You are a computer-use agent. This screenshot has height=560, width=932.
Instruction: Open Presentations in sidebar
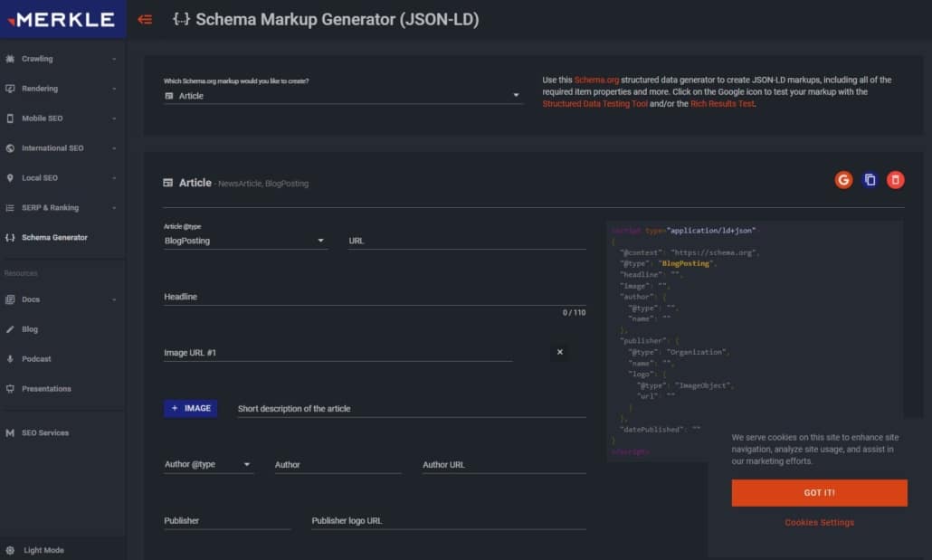pyautogui.click(x=46, y=389)
